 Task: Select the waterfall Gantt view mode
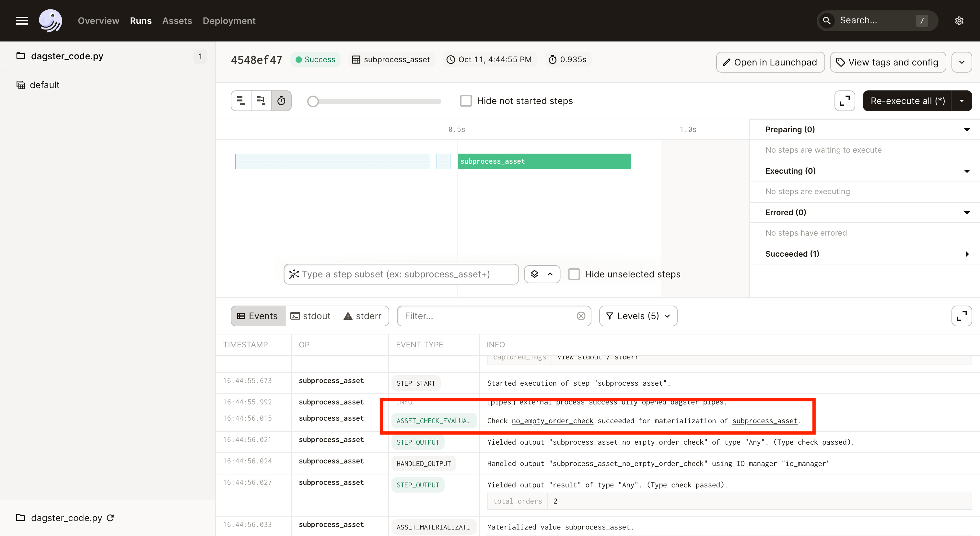point(261,100)
